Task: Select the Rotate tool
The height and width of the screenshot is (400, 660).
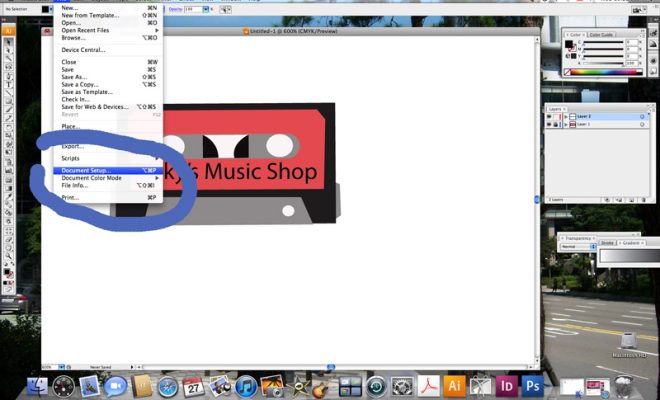Action: tap(8, 127)
